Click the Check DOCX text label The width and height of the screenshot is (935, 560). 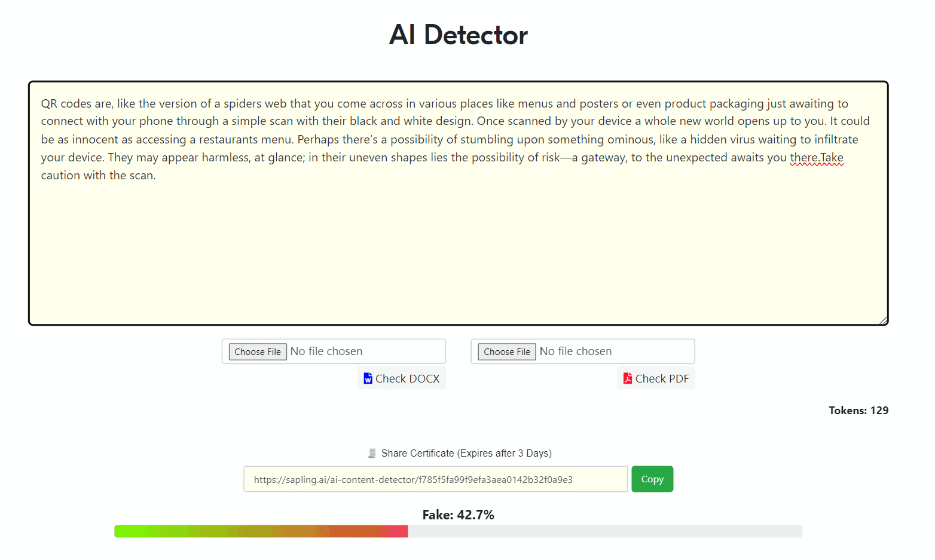(407, 378)
